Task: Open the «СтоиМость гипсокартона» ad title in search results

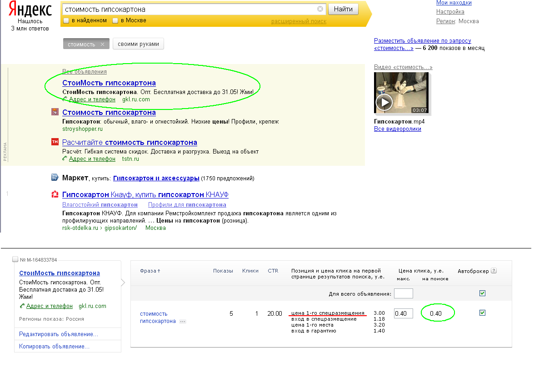Action: (109, 83)
